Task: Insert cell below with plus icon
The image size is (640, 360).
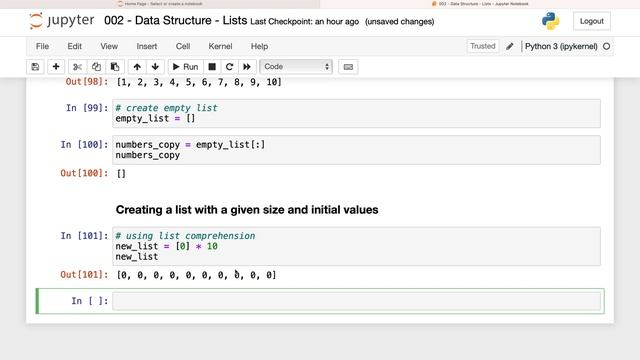Action: tap(56, 67)
